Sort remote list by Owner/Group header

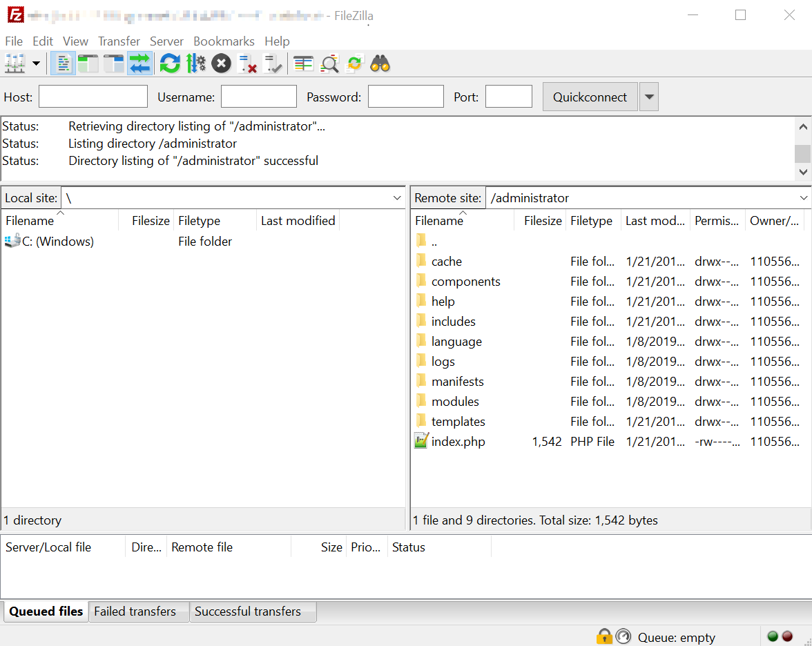(x=775, y=221)
